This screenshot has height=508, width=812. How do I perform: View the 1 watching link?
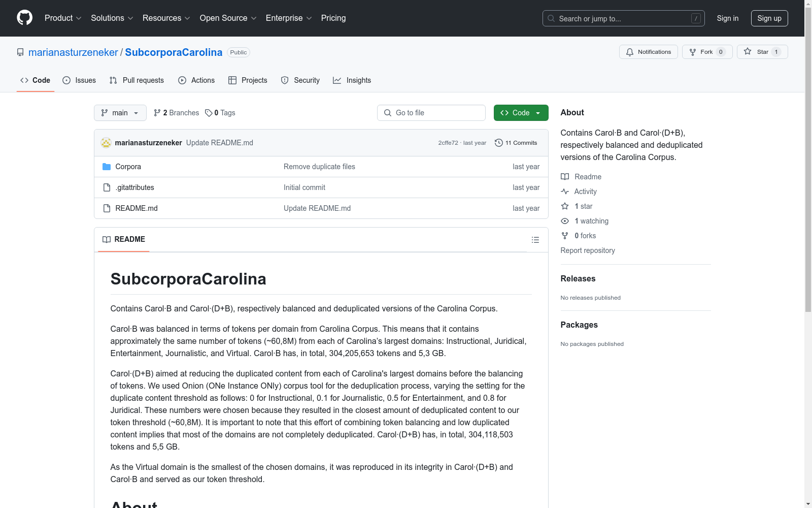click(x=585, y=221)
